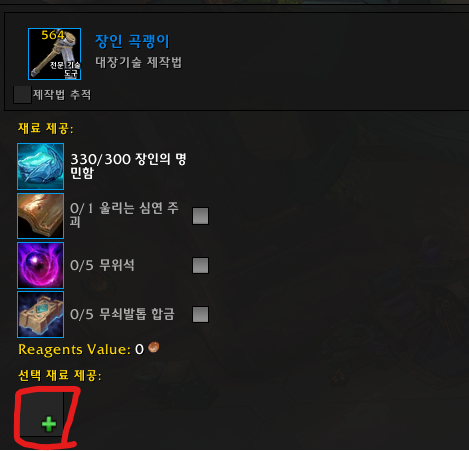Select the 울리는 심연 주괴 ingot icon
The image size is (469, 451).
(x=40, y=216)
